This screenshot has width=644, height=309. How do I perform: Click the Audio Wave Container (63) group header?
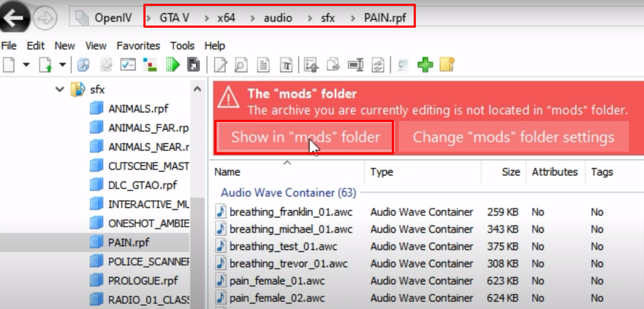point(288,192)
